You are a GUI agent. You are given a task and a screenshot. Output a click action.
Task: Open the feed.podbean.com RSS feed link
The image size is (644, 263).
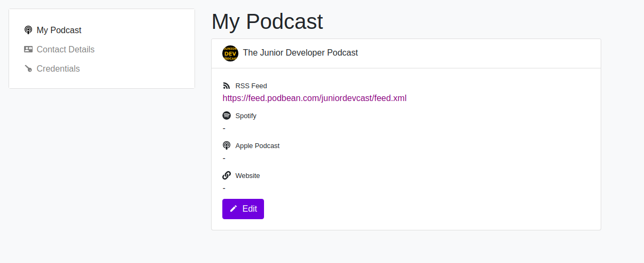[x=315, y=98]
